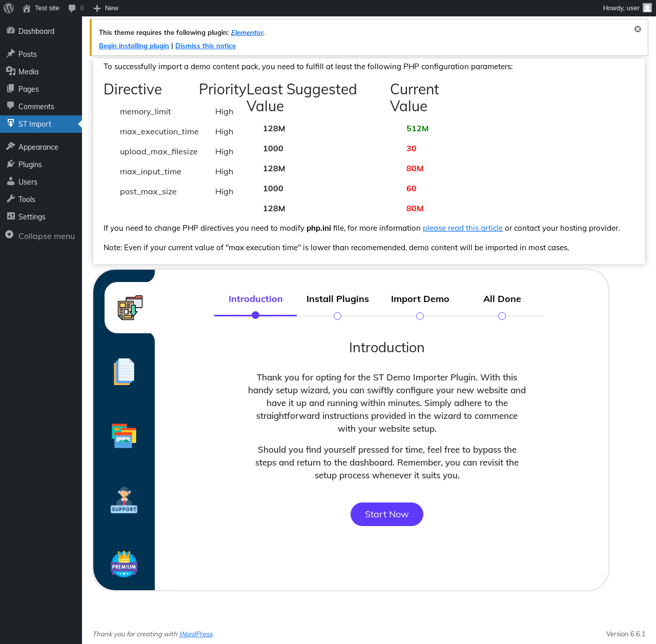Click the Users person icon

tap(11, 182)
